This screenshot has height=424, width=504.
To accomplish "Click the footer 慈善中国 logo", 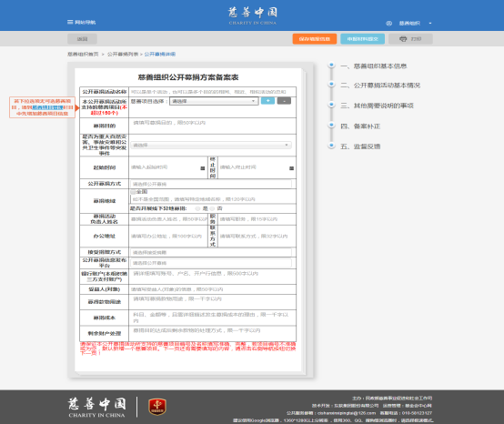I will click(x=96, y=407).
